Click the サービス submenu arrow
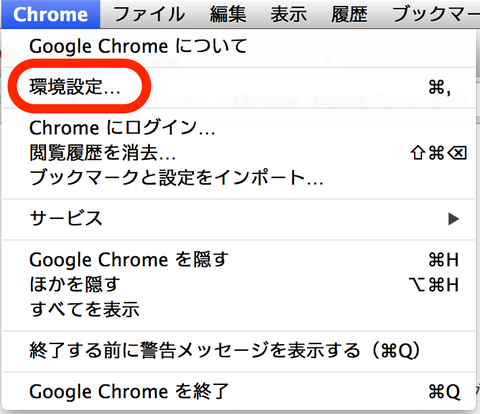Image resolution: width=480 pixels, height=414 pixels. point(454,219)
